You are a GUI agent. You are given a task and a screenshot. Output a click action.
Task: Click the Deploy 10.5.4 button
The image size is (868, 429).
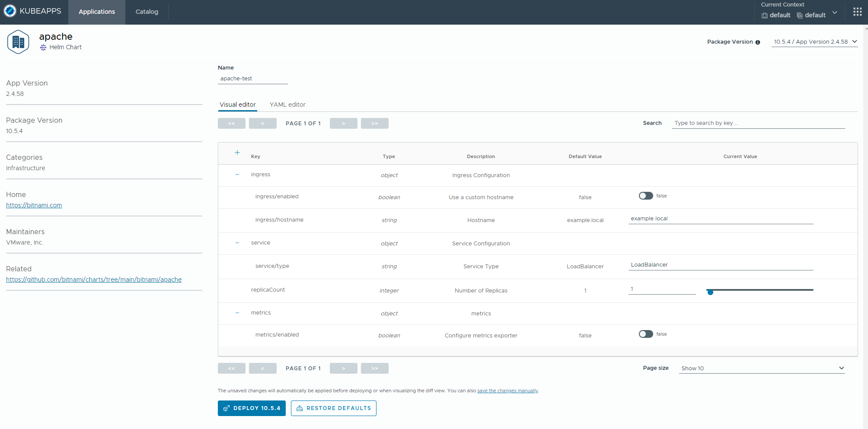click(252, 408)
